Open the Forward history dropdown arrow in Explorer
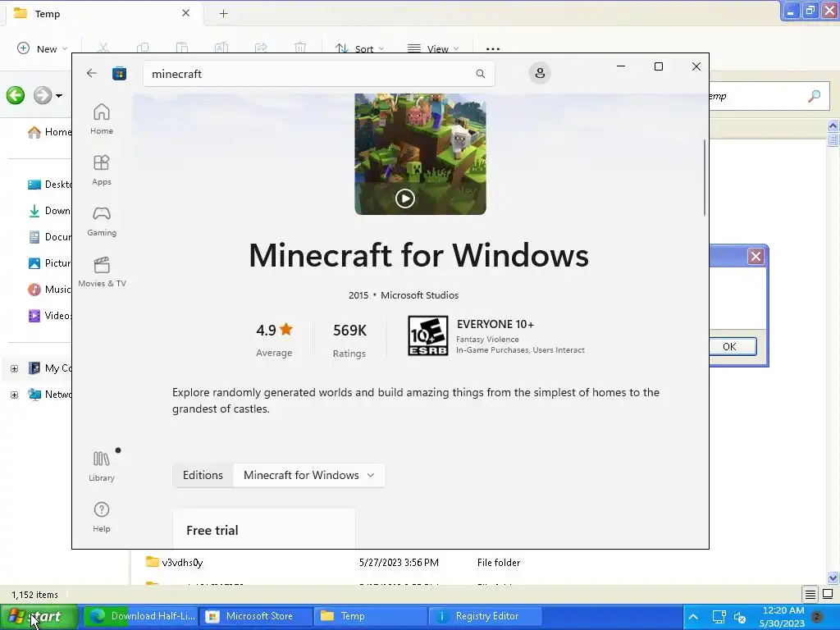Screen dimensions: 840x630 59,97
